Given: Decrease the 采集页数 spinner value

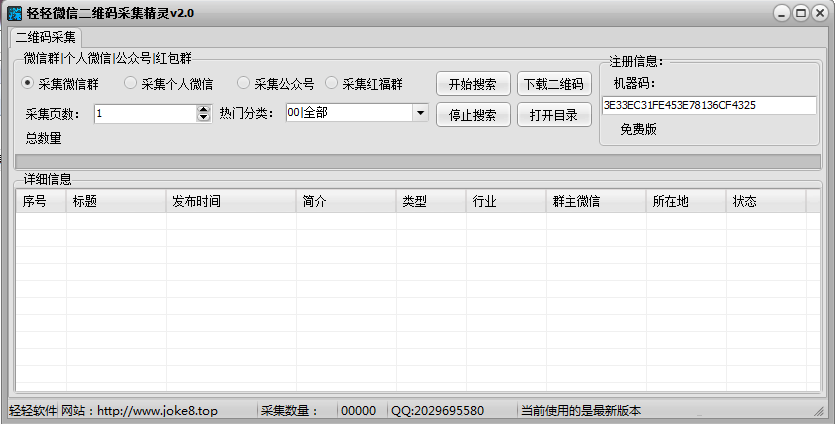Looking at the screenshot, I should [x=204, y=118].
